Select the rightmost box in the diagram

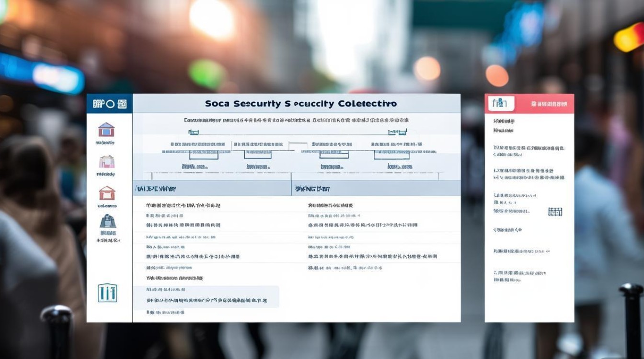click(x=392, y=154)
